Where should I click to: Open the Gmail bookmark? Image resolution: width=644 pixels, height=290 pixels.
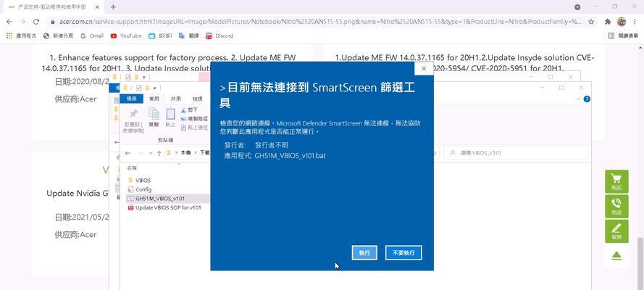tap(92, 36)
